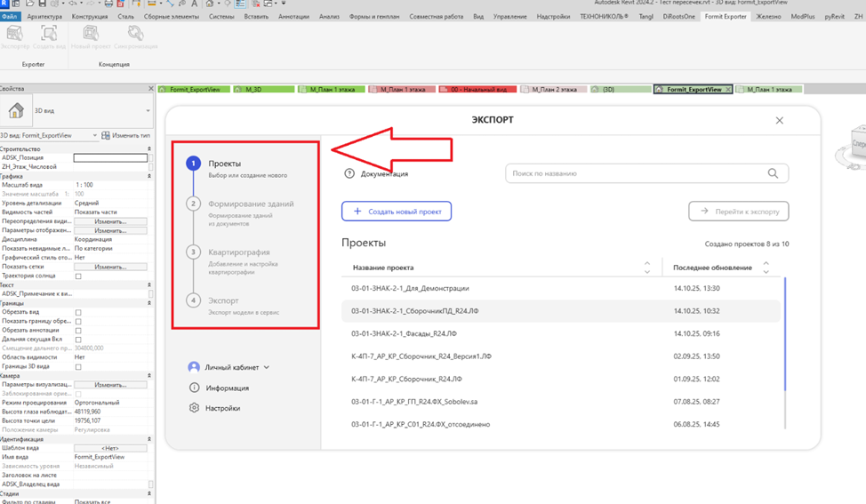The image size is (866, 504).
Task: Click step 1 Проекты circle
Action: (193, 163)
